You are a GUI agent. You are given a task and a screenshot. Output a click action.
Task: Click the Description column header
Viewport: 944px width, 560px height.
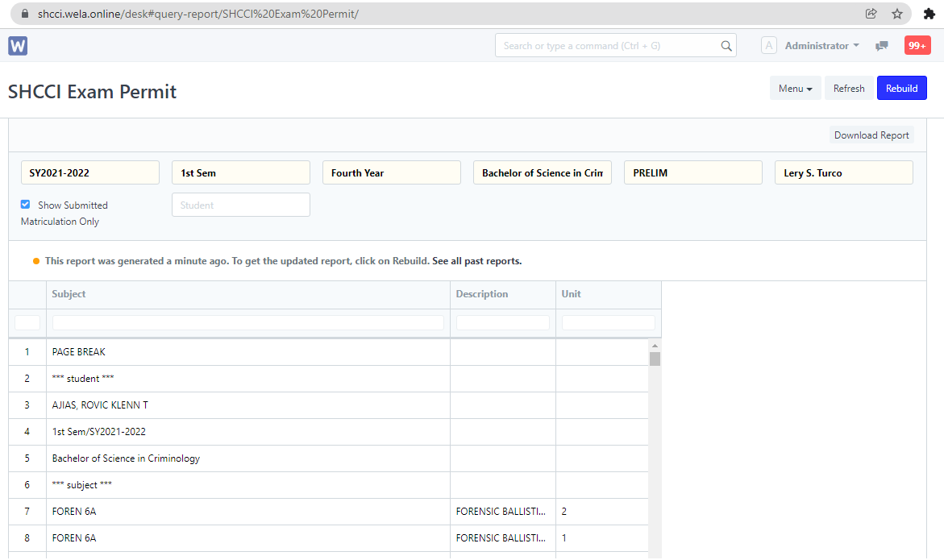[x=481, y=294]
